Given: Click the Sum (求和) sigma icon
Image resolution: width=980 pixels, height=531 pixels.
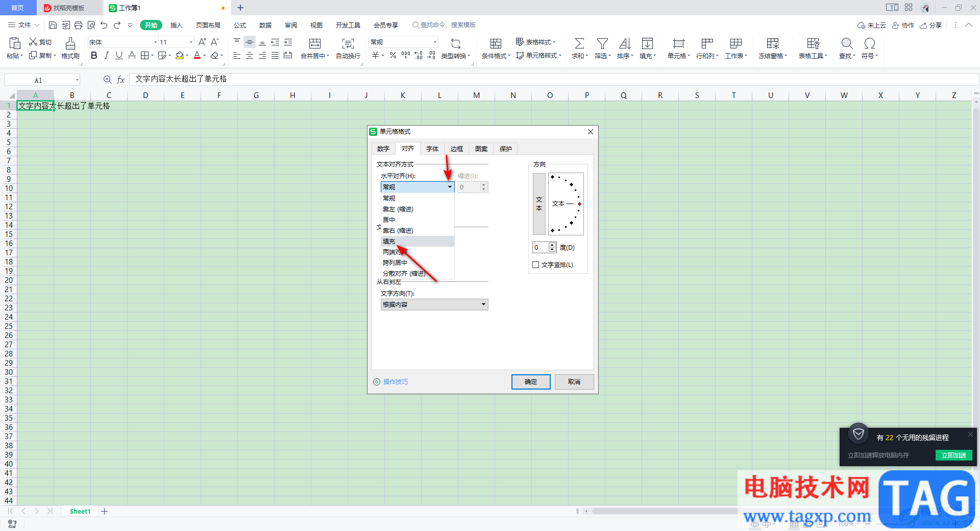Looking at the screenshot, I should [579, 43].
